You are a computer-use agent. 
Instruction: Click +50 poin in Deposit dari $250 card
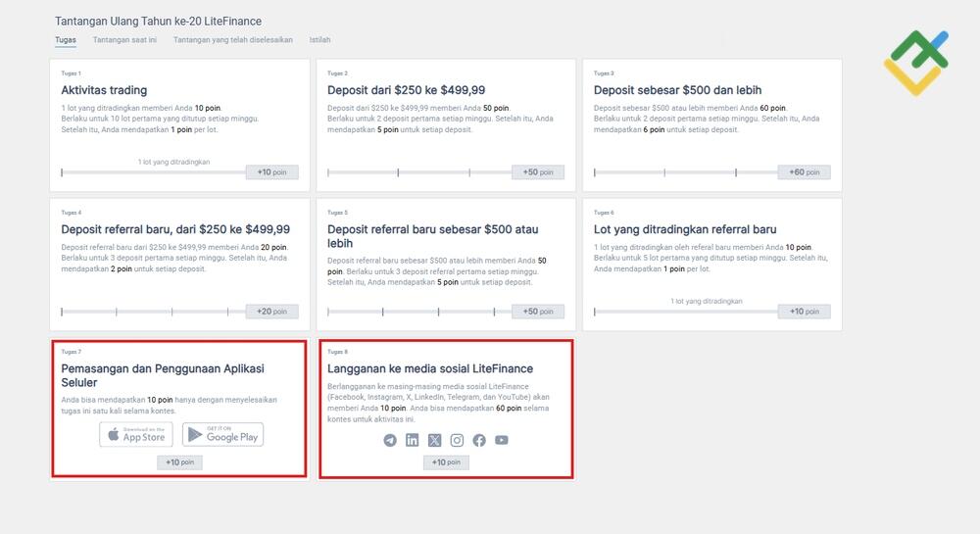[538, 172]
